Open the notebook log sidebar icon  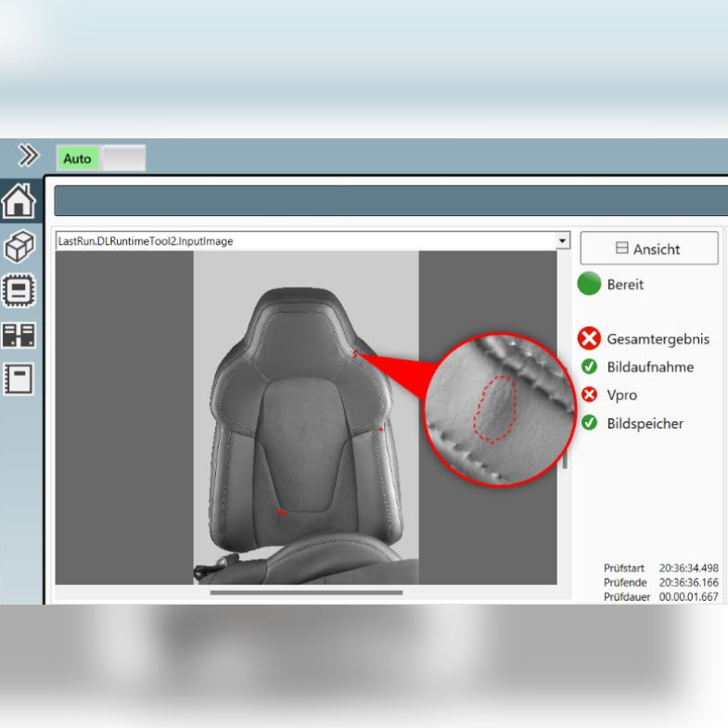pyautogui.click(x=19, y=378)
